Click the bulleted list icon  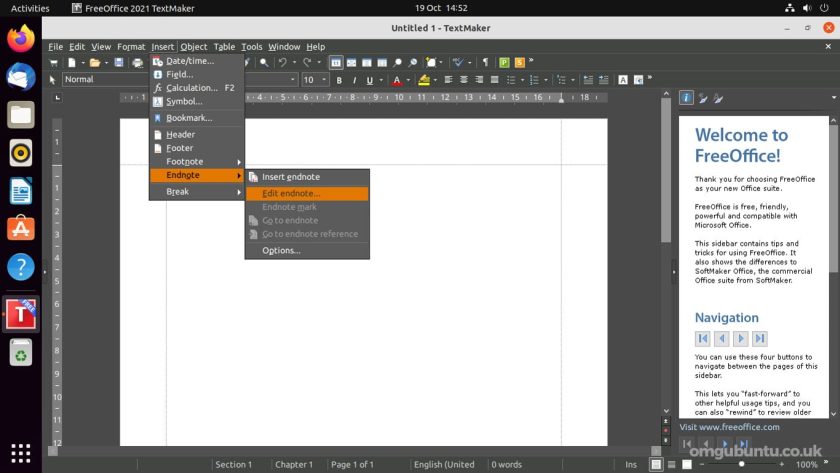click(x=511, y=80)
